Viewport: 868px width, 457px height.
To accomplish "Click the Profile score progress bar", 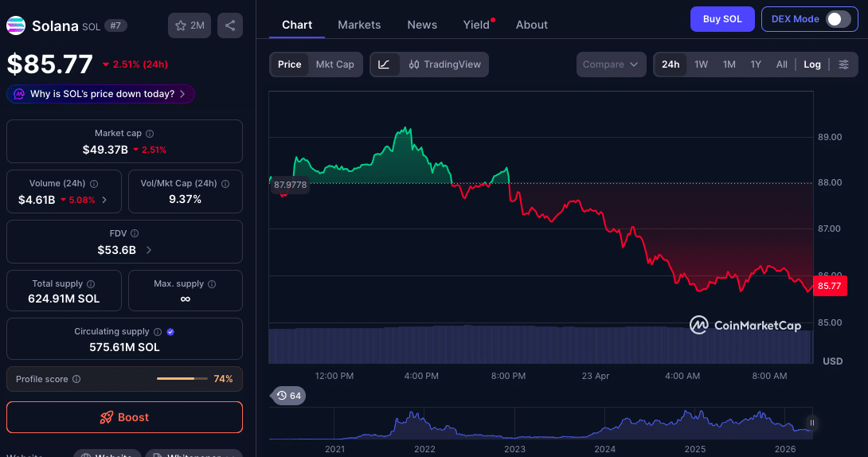I will tap(182, 379).
